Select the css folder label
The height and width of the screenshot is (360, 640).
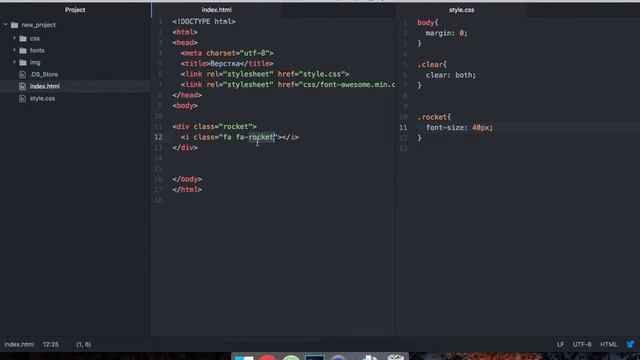(x=35, y=38)
